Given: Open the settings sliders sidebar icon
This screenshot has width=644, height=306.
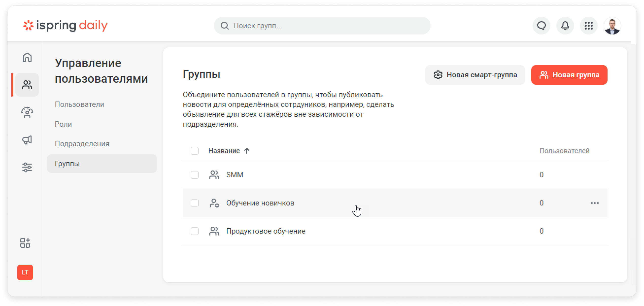Looking at the screenshot, I should click(x=27, y=167).
